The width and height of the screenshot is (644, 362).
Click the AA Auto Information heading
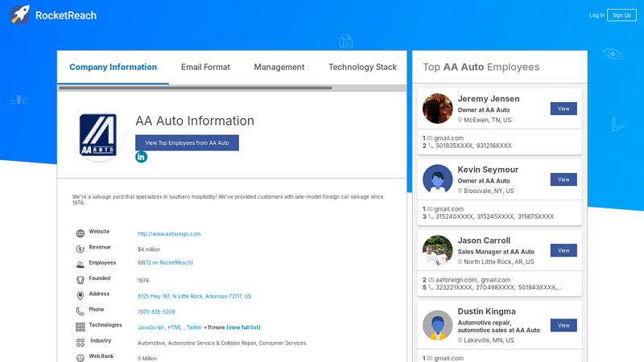(x=195, y=121)
